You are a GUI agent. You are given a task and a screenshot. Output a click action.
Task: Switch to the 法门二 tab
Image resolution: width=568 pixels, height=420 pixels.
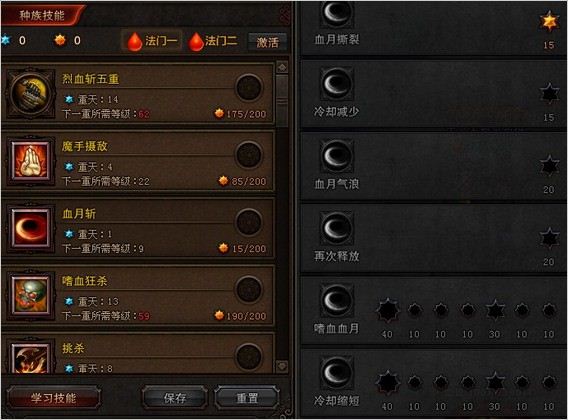tap(213, 41)
